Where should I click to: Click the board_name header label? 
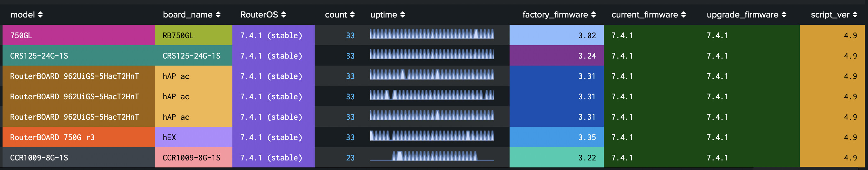click(188, 15)
